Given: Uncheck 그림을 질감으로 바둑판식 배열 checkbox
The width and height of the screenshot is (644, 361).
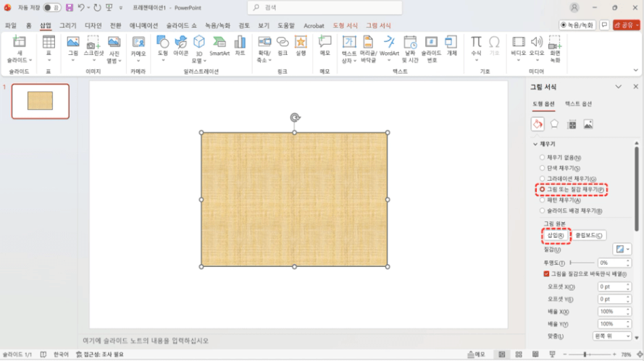Looking at the screenshot, I should (547, 274).
